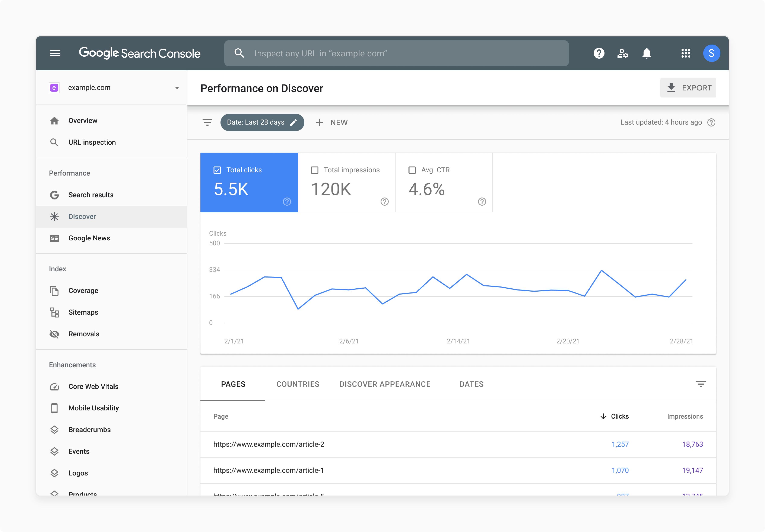This screenshot has height=532, width=765.
Task: Click the URL inspection magnifier icon
Action: point(54,142)
